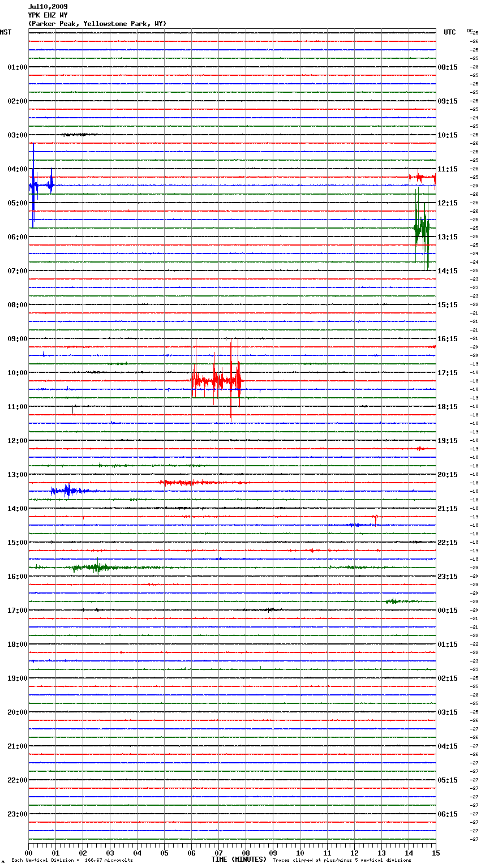Viewport: 481px width, 868px height.
Task: Click the red signal at minute 14 near 11:15 UTC
Action: pyautogui.click(x=422, y=178)
